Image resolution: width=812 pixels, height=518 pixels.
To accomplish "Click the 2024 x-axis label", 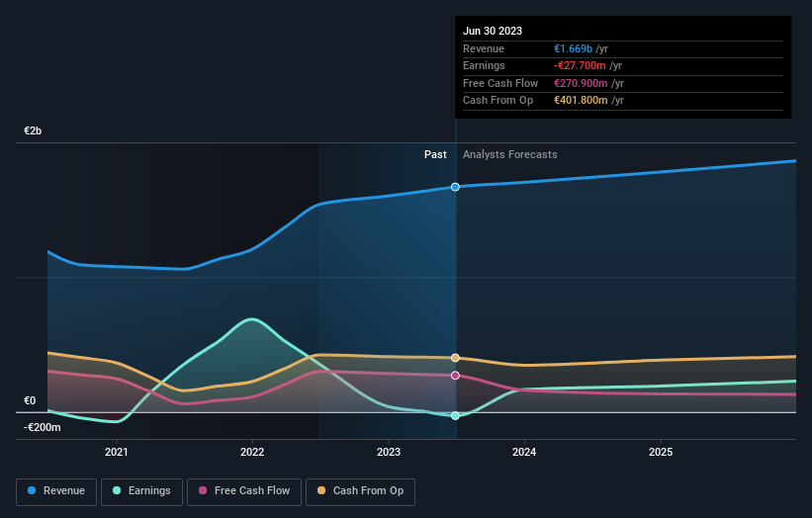I will click(524, 452).
